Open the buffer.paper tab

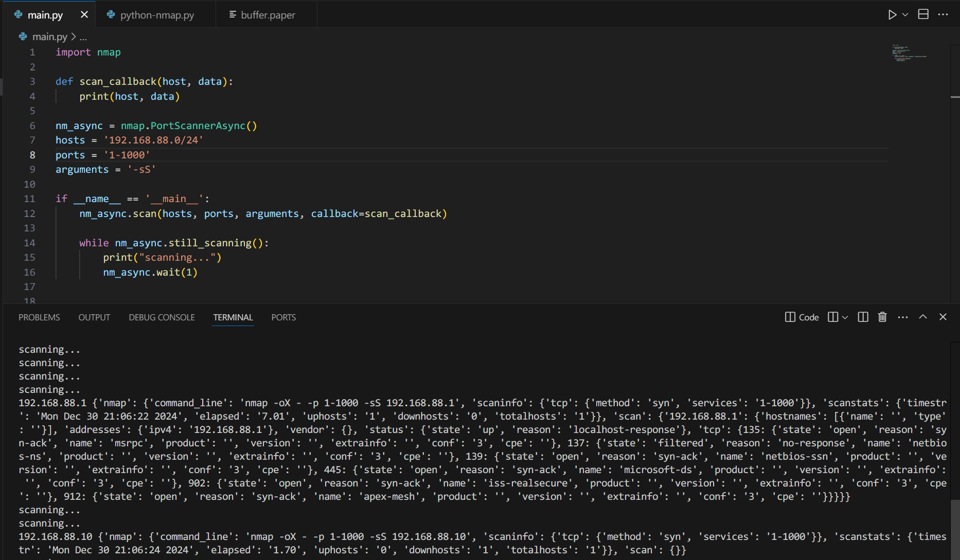(x=268, y=15)
